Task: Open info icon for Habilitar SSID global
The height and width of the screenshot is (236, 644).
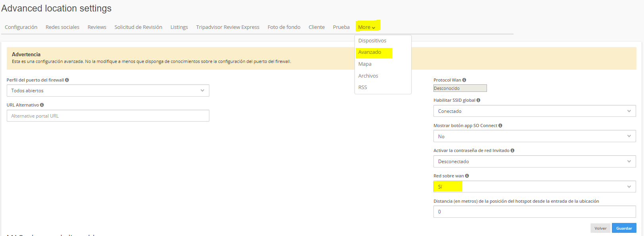Action: 478,100
